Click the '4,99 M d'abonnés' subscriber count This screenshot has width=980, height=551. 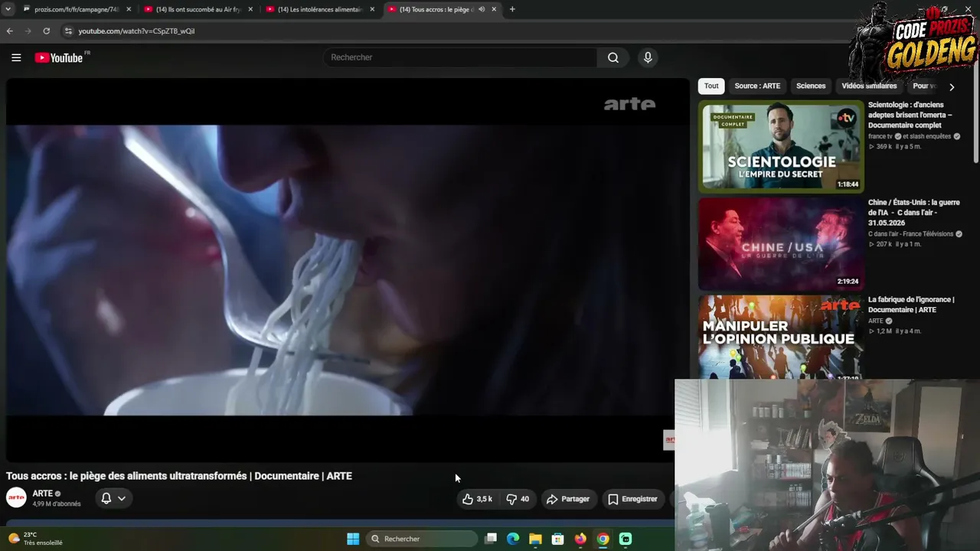pos(57,504)
